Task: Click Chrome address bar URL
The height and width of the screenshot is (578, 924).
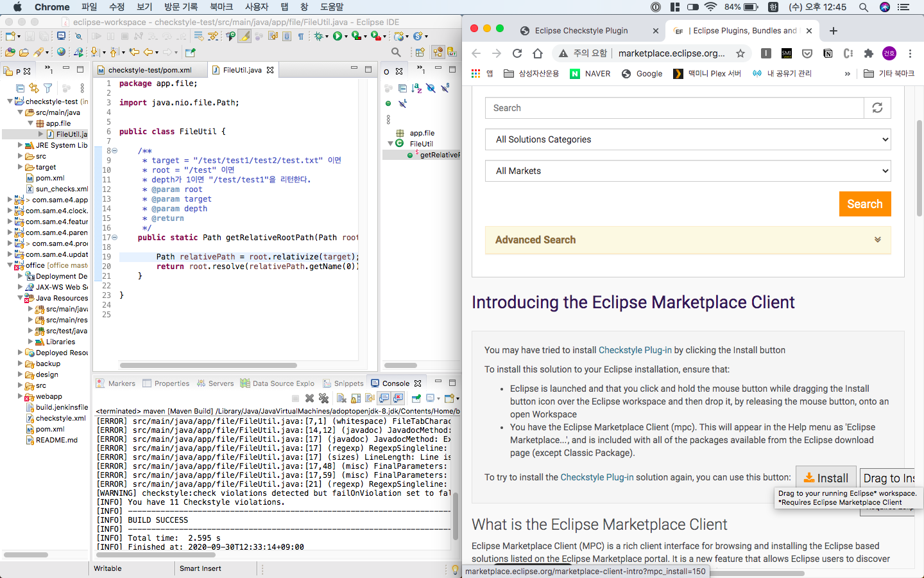Action: [671, 53]
